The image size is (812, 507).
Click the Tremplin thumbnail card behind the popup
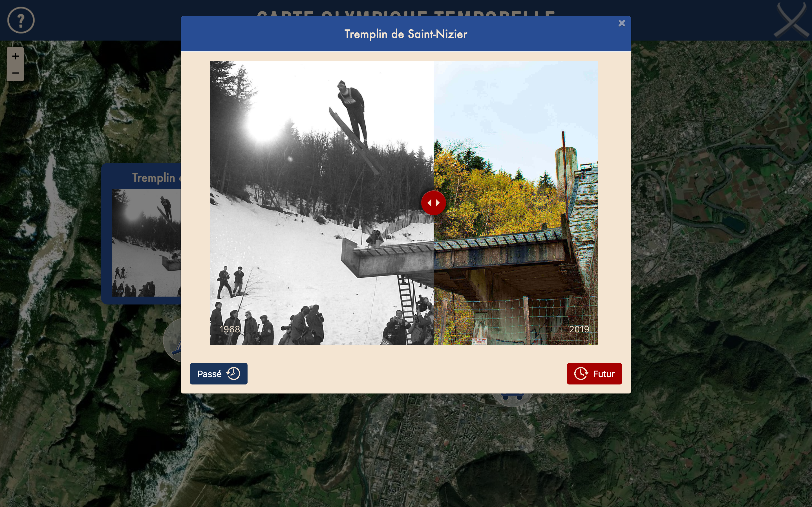click(x=141, y=234)
